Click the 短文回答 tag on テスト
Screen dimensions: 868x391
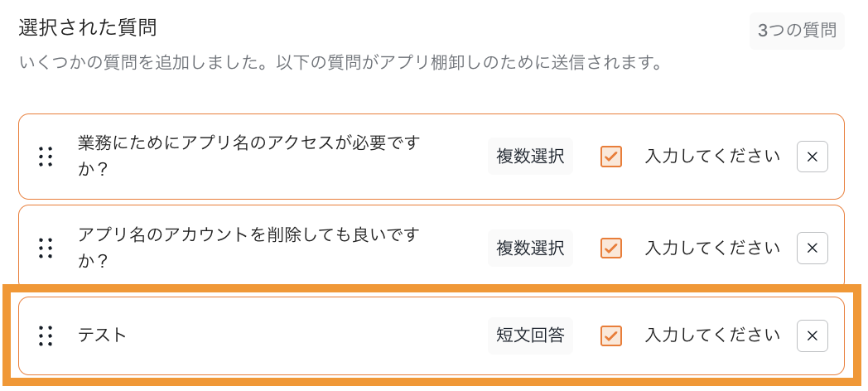[530, 335]
